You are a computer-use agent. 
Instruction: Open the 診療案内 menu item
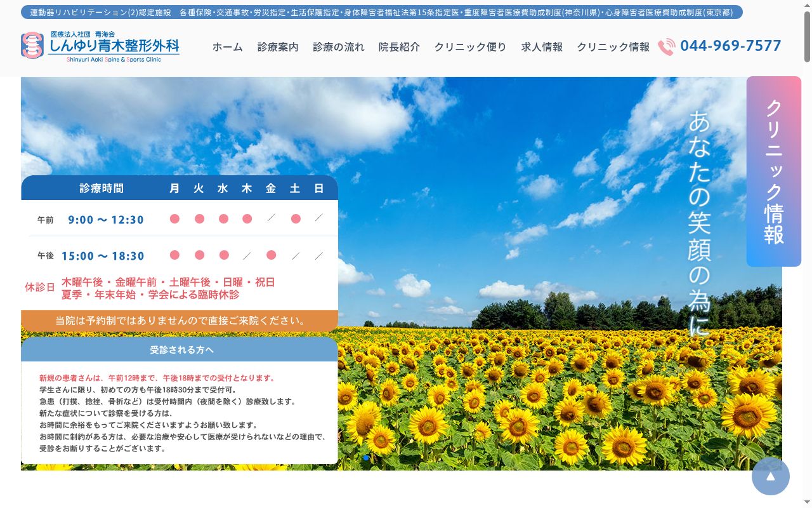click(278, 47)
